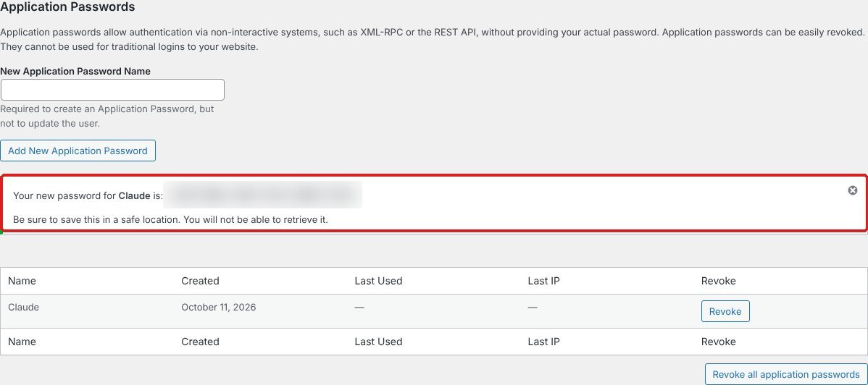Image resolution: width=868 pixels, height=385 pixels.
Task: Click the Created footer column label
Action: pos(201,342)
